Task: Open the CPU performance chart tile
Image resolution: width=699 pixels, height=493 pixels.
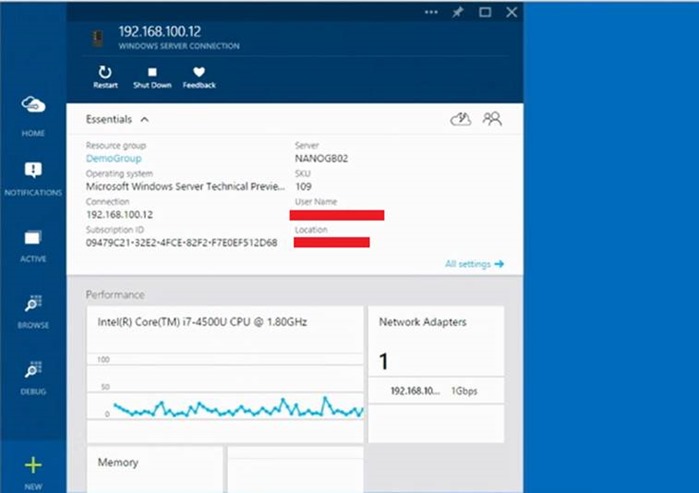Action: coord(225,374)
